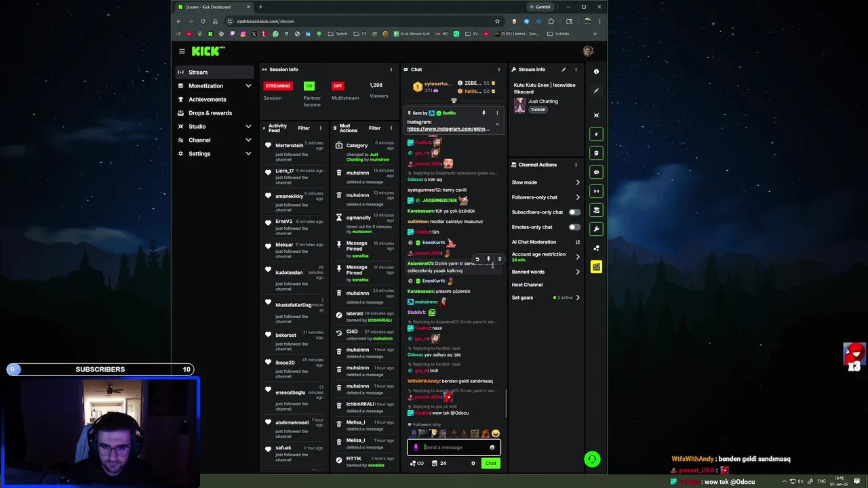Click Host Channel action
Viewport: 868px width, 488px height.
coord(527,285)
